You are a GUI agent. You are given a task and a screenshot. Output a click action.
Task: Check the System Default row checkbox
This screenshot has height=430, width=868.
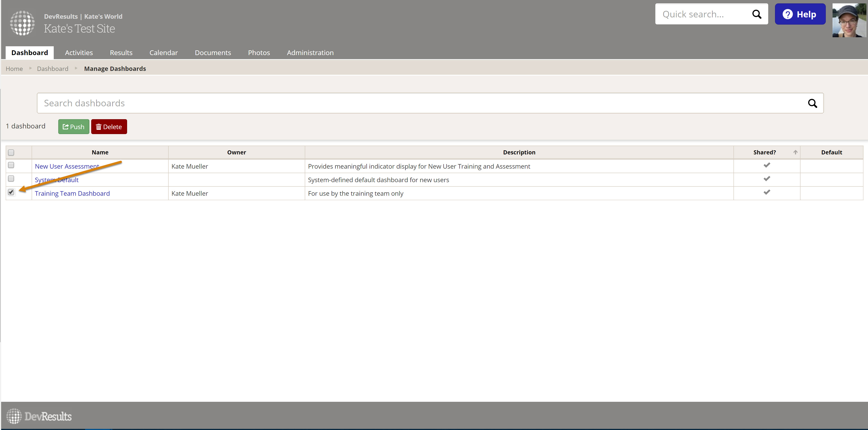click(11, 179)
